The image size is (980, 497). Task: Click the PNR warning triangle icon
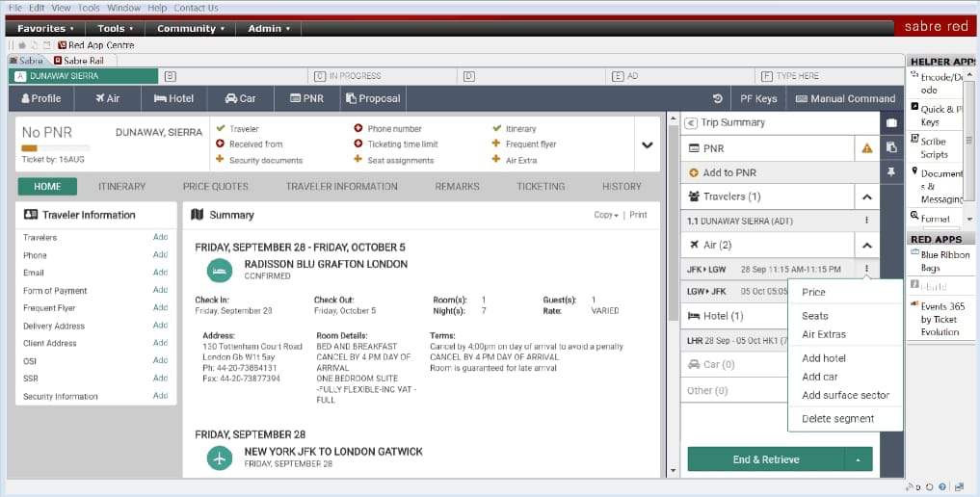866,148
